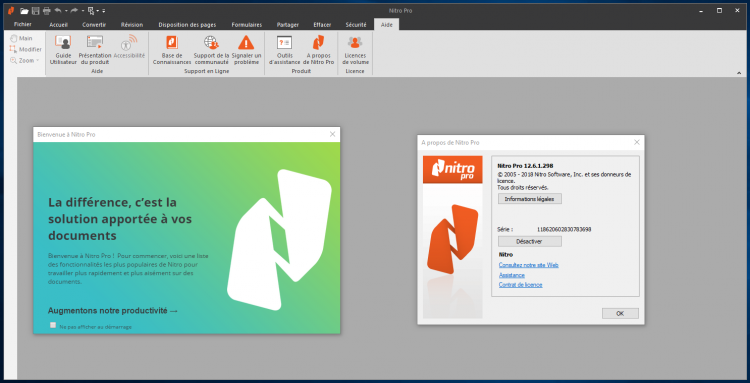
Task: Switch to the Formulaires tab
Action: [x=247, y=24]
